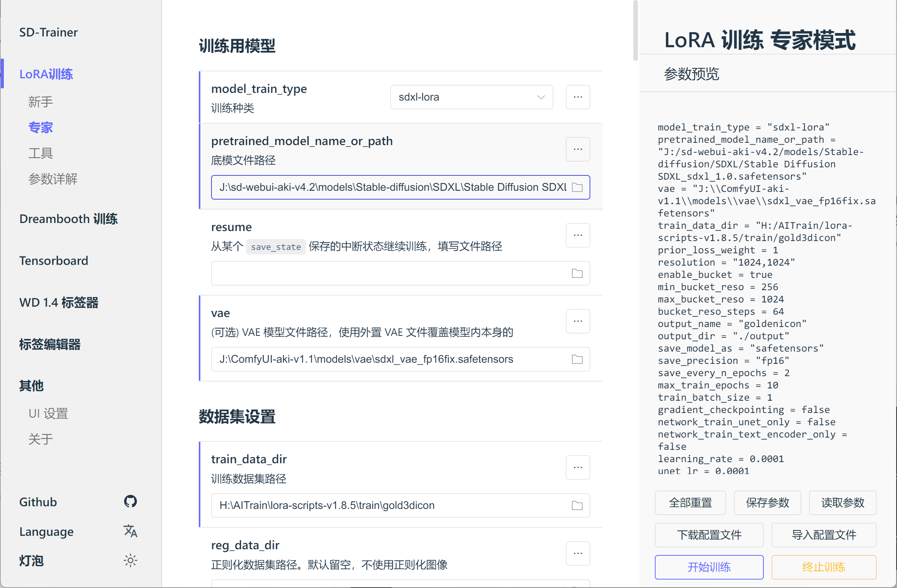Click SD-Trainer title in sidebar

pyautogui.click(x=48, y=32)
